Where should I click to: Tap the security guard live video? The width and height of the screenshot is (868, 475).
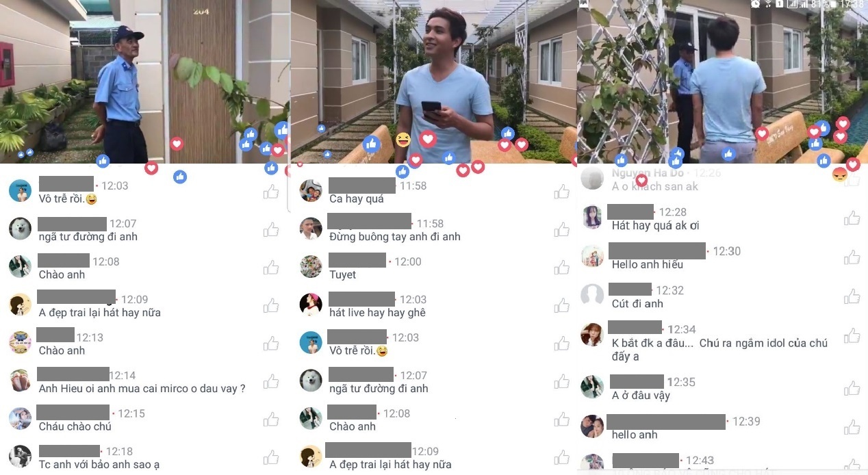pyautogui.click(x=144, y=81)
